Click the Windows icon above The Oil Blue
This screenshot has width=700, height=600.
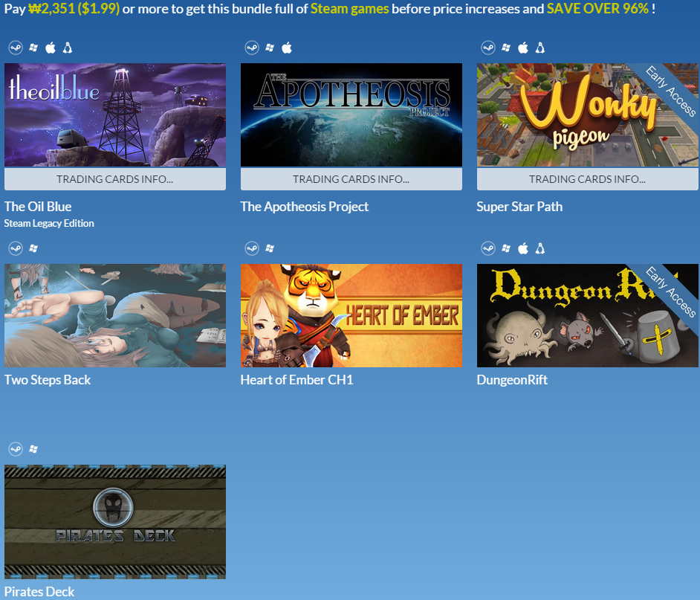pos(33,48)
